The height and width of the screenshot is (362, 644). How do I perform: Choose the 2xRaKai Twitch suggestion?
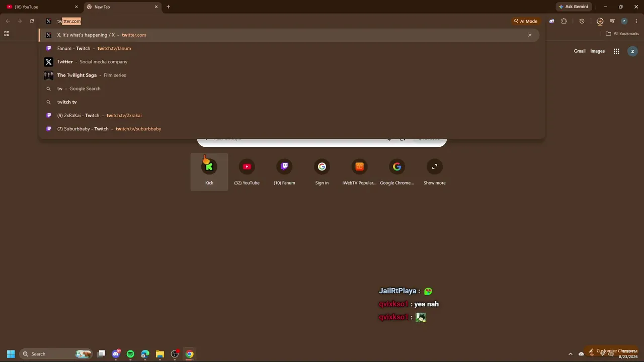(x=289, y=115)
